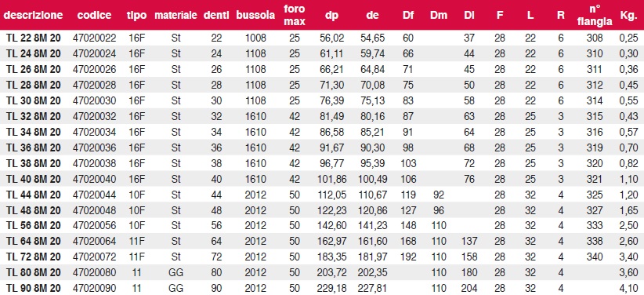Click code '47020028'
Viewport: 644px width, 295px height.
pos(95,85)
